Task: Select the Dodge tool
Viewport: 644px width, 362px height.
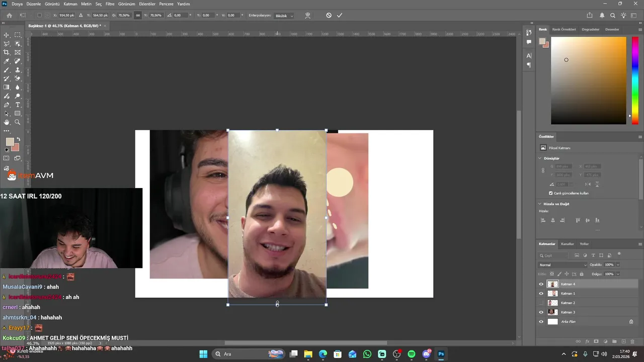Action: pyautogui.click(x=18, y=96)
